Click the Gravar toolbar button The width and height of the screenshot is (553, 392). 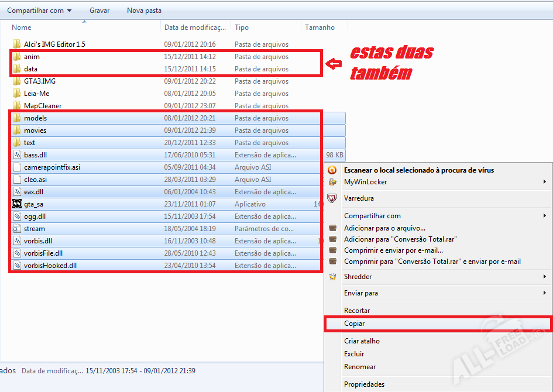click(99, 11)
